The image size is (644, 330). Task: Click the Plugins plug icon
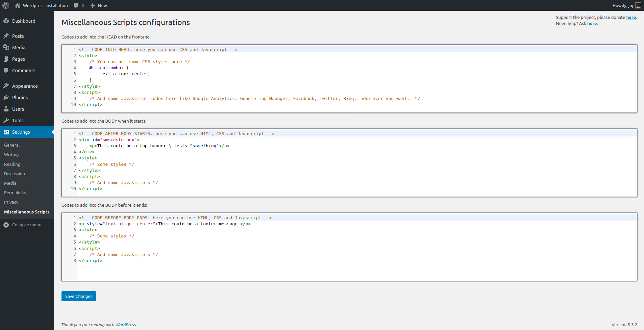(6, 97)
